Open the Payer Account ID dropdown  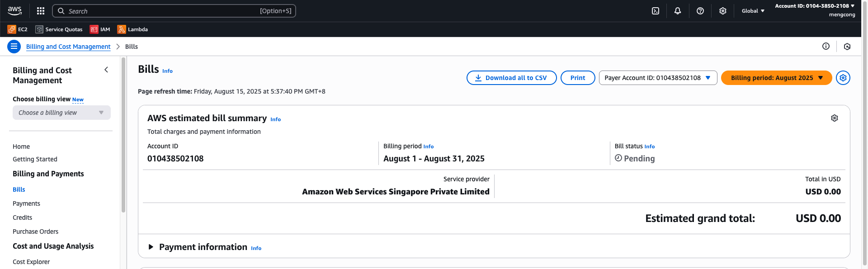(x=658, y=78)
